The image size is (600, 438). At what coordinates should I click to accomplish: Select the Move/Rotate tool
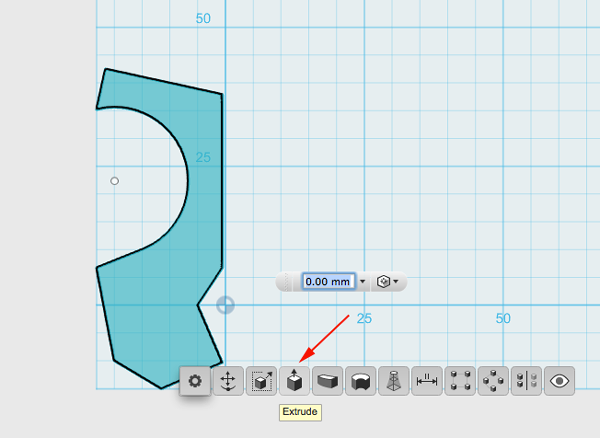(x=228, y=381)
